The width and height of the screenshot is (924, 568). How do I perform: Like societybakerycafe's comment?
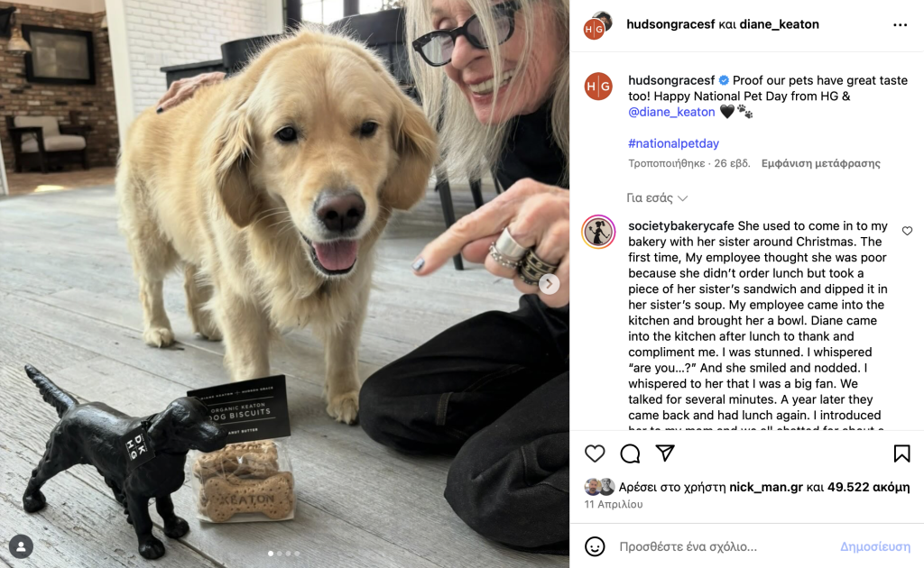[907, 231]
